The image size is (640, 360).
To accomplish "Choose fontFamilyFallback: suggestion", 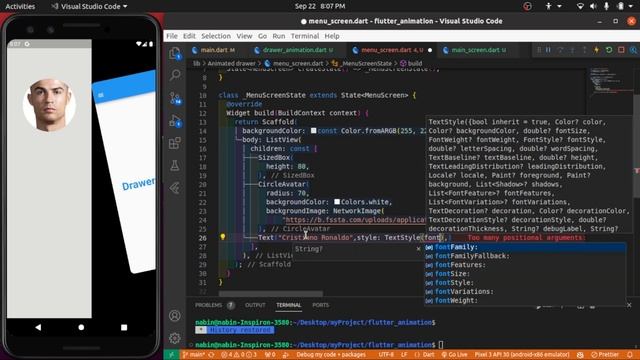I will 525,256.
